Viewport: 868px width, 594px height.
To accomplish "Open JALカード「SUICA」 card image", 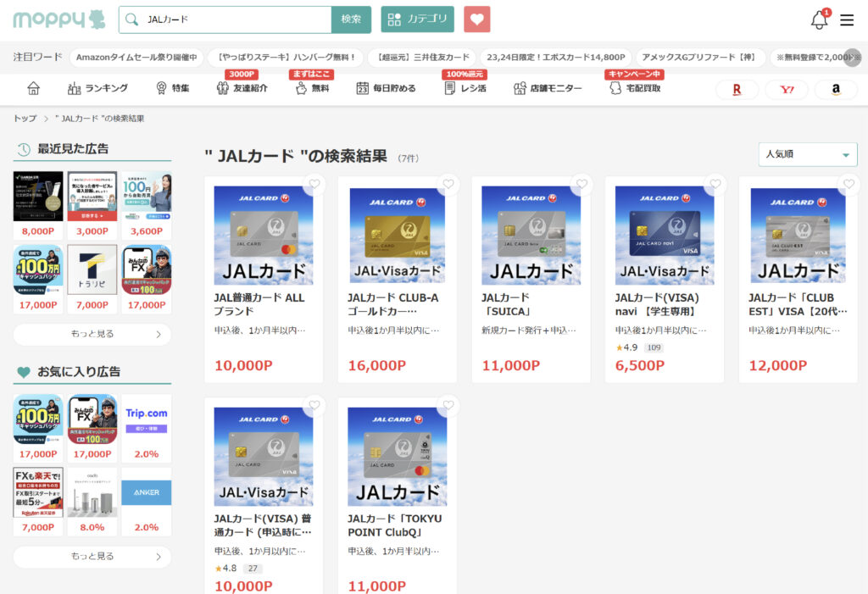I will pyautogui.click(x=531, y=236).
